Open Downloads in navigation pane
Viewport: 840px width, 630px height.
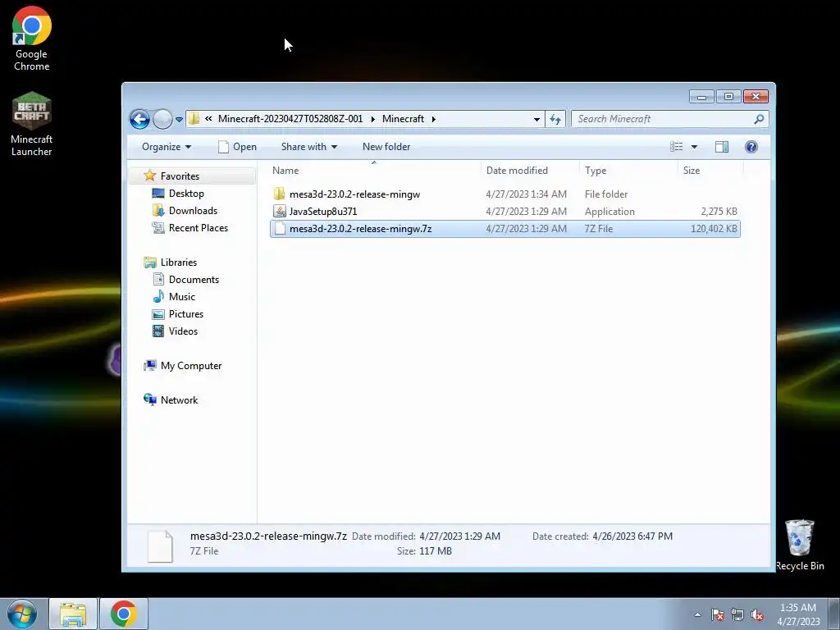pyautogui.click(x=193, y=211)
